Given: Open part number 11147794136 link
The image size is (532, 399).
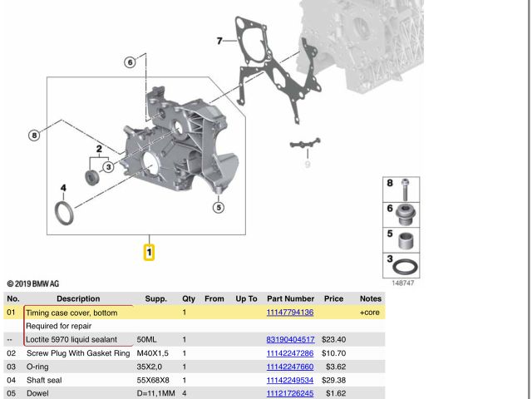Looking at the screenshot, I should [x=289, y=313].
